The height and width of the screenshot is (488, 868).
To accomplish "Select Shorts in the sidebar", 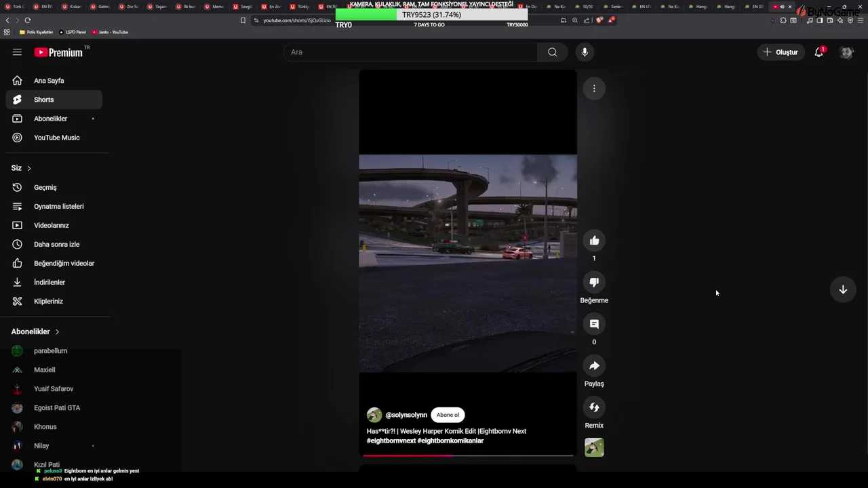I will (54, 100).
